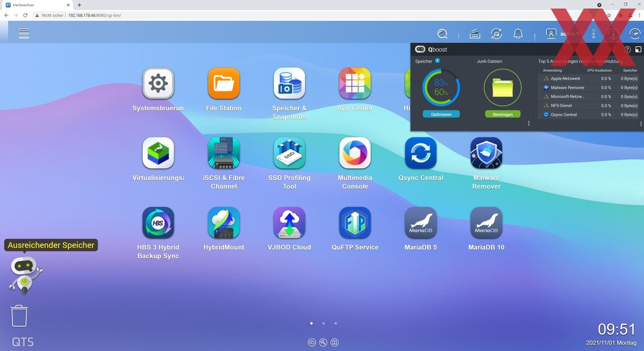Image resolution: width=644 pixels, height=351 pixels.
Task: Launch VJBOD Cloud
Action: pyautogui.click(x=289, y=223)
